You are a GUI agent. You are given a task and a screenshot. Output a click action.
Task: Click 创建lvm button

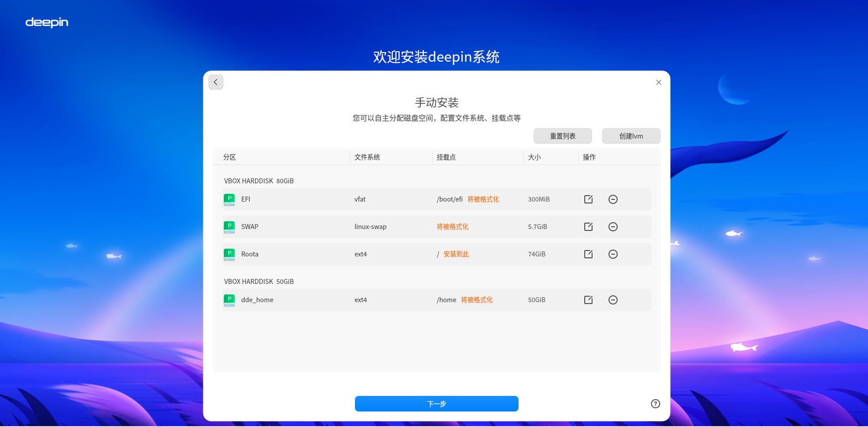click(x=631, y=136)
